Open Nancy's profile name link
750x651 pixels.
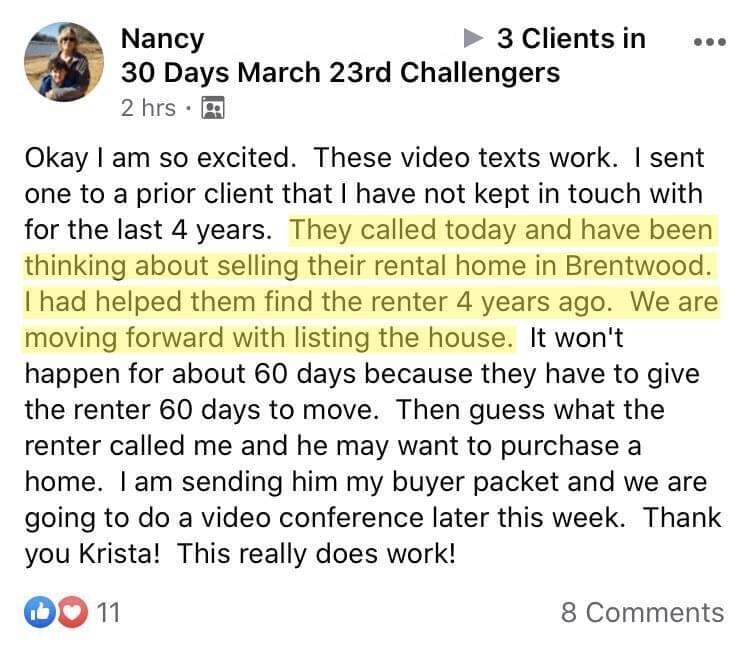(x=163, y=38)
